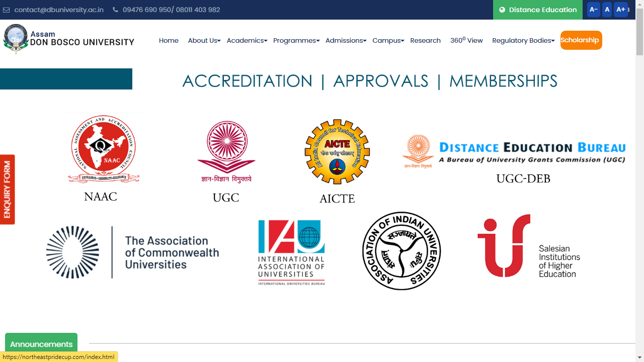Click the envelope email icon in top bar
The image size is (644, 362).
coord(6,10)
